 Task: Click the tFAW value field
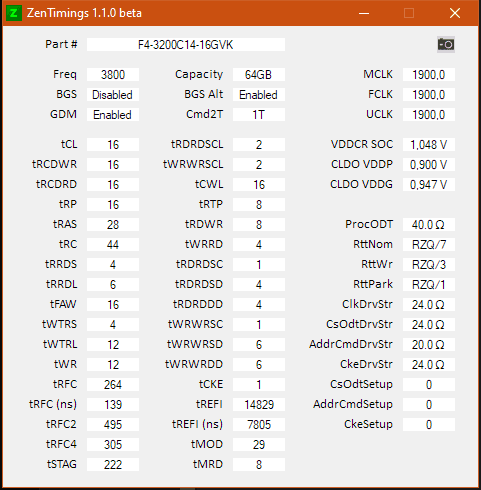(x=113, y=304)
